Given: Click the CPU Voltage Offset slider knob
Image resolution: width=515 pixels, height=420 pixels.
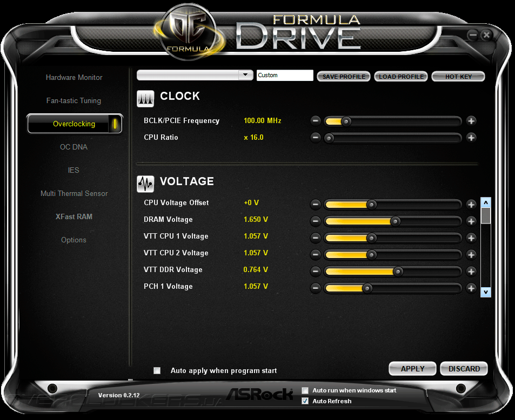Looking at the screenshot, I should 371,205.
